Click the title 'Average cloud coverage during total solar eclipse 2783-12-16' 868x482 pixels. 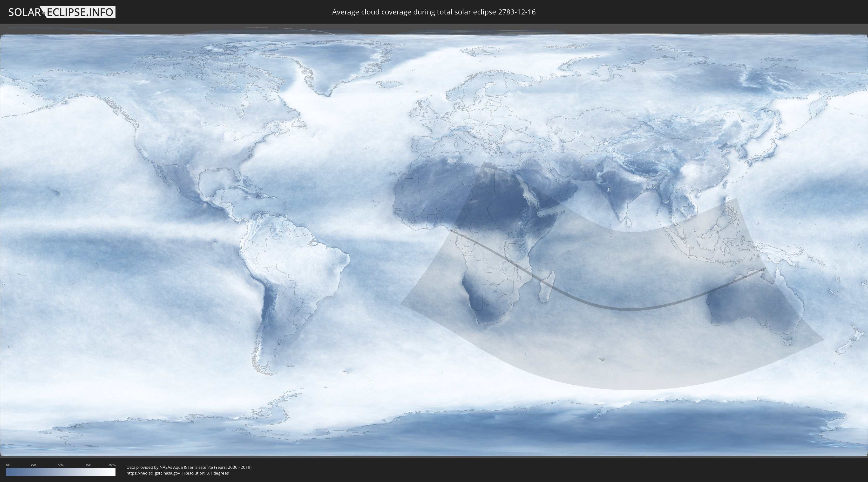point(434,12)
